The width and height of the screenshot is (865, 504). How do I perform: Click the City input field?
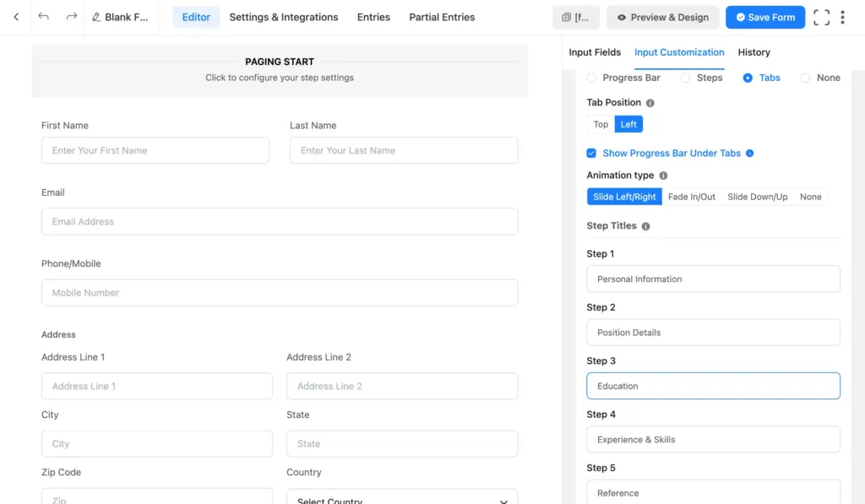click(156, 444)
